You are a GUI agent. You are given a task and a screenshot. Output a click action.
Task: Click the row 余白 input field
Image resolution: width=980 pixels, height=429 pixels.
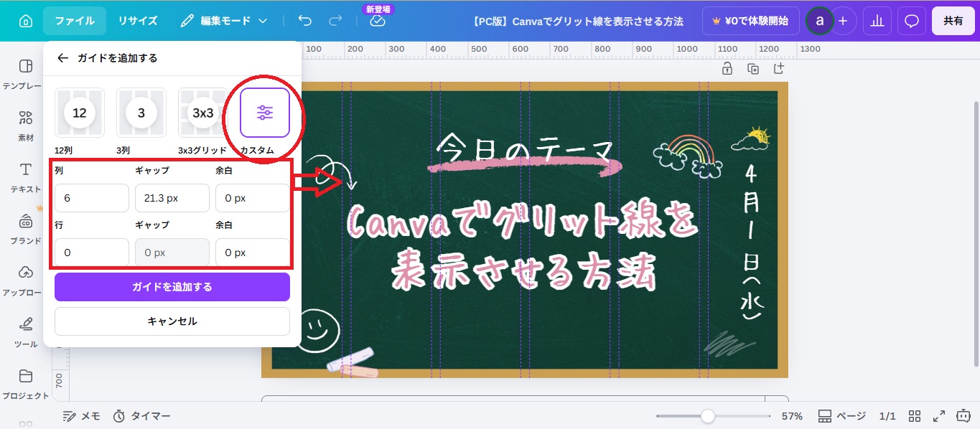pos(253,253)
